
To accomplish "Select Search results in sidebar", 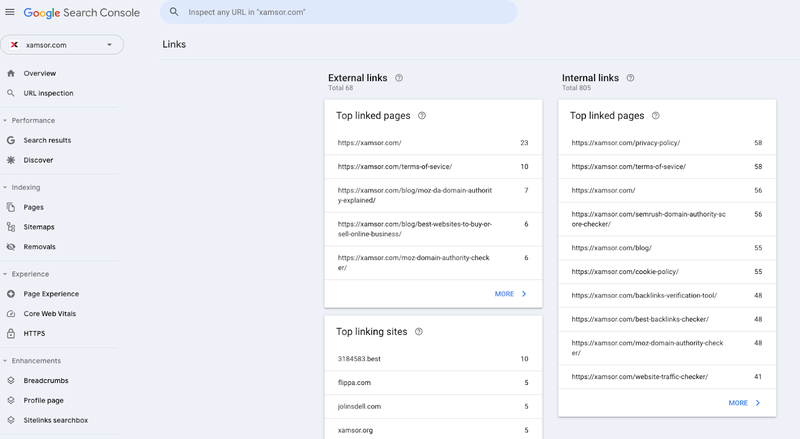I will tap(47, 140).
